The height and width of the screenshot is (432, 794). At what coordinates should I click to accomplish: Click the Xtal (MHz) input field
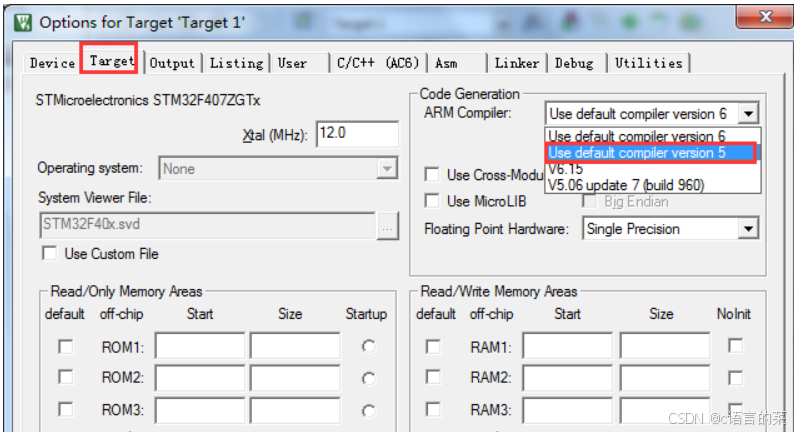[357, 134]
